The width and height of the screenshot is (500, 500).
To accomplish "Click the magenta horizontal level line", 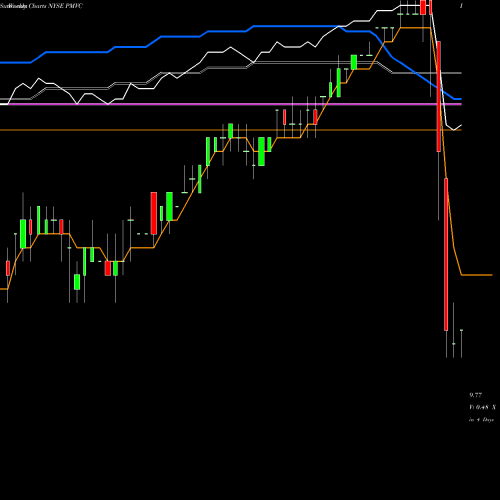I will tap(231, 104).
